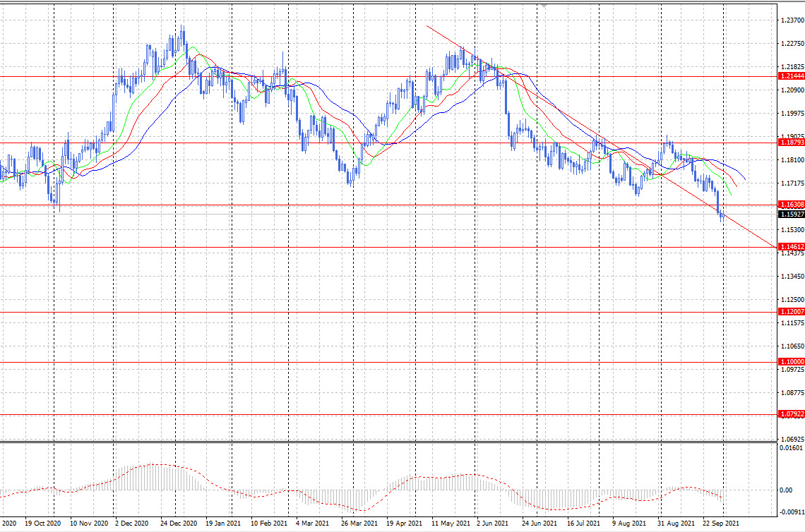
Task: Click the 1.08775 value on the price axis
Action: click(x=792, y=393)
